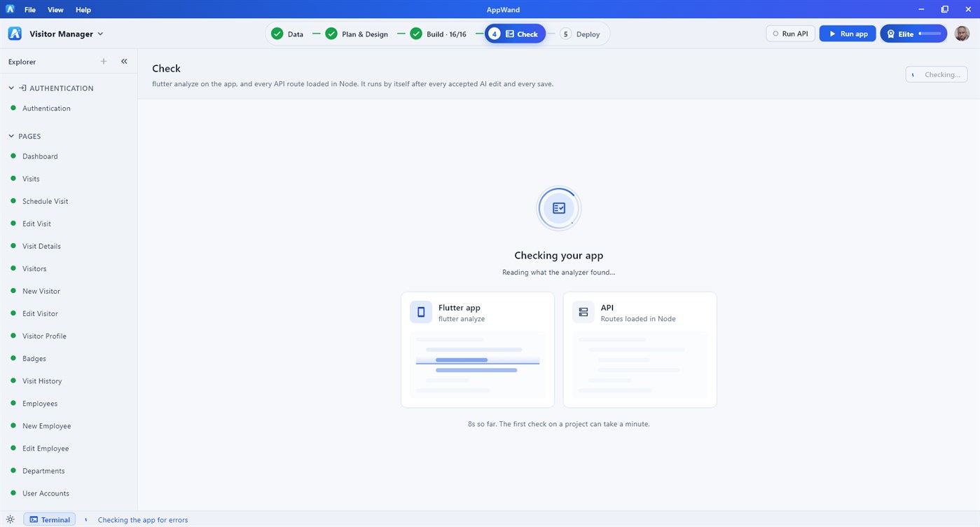This screenshot has height=527, width=980.
Task: Open the Departments page
Action: pyautogui.click(x=43, y=470)
